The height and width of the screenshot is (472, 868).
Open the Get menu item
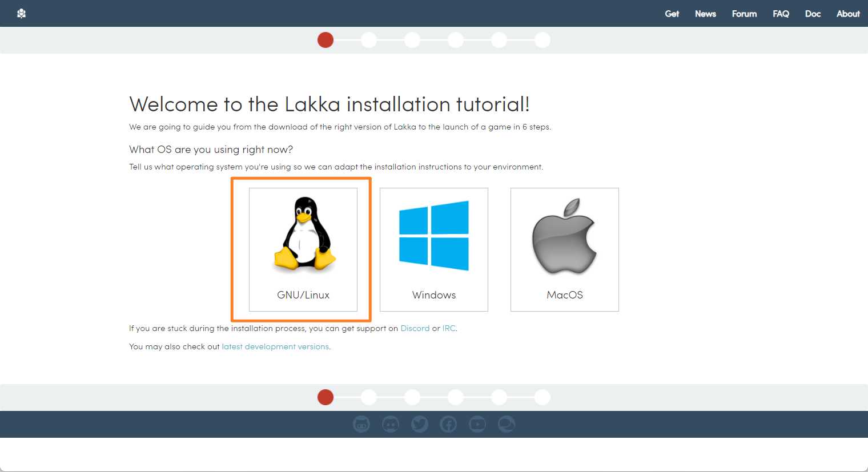672,14
